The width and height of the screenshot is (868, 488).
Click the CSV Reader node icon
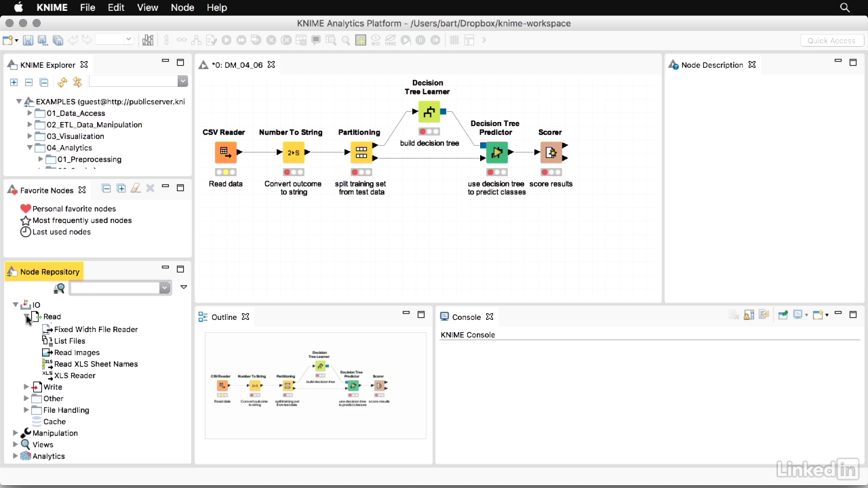click(x=226, y=152)
